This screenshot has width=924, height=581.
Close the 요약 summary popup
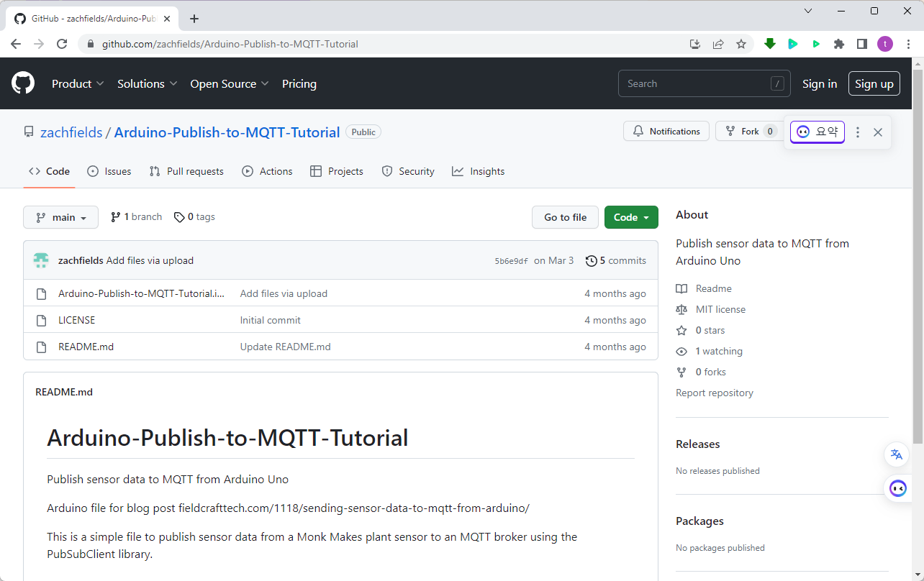tap(878, 132)
